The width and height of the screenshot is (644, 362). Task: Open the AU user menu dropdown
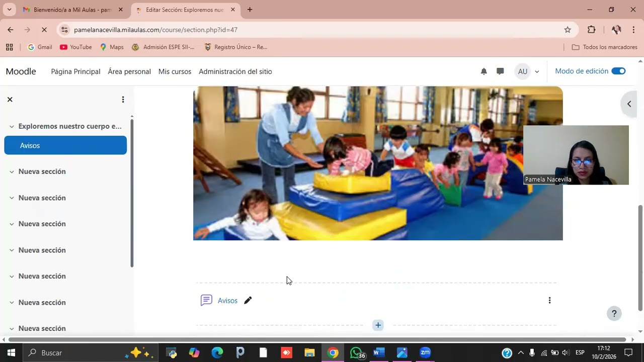click(527, 71)
